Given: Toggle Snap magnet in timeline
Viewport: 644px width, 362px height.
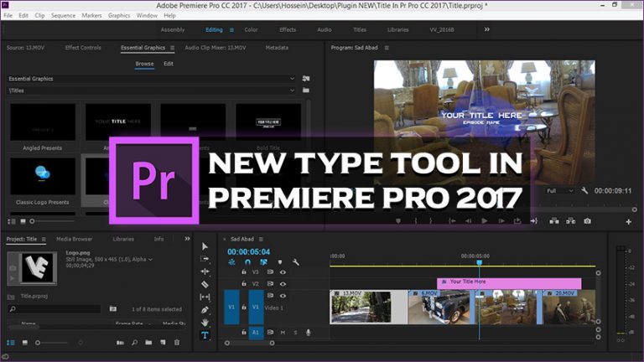Looking at the screenshot, I should pyautogui.click(x=247, y=261).
